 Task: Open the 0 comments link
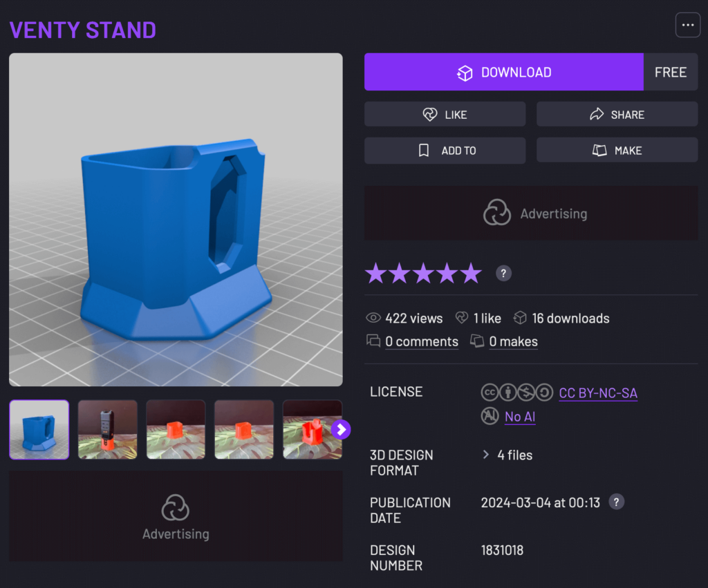tap(422, 341)
